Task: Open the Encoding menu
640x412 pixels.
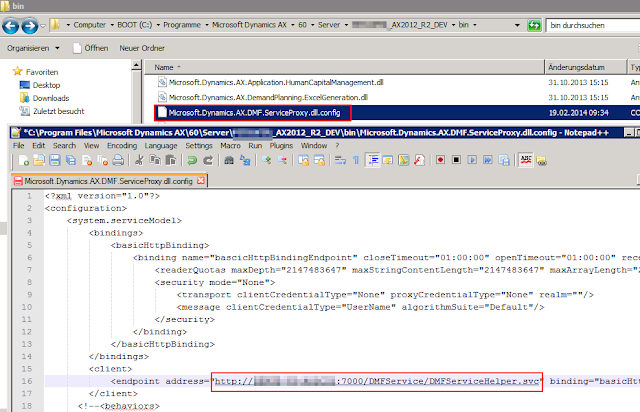Action: click(122, 146)
